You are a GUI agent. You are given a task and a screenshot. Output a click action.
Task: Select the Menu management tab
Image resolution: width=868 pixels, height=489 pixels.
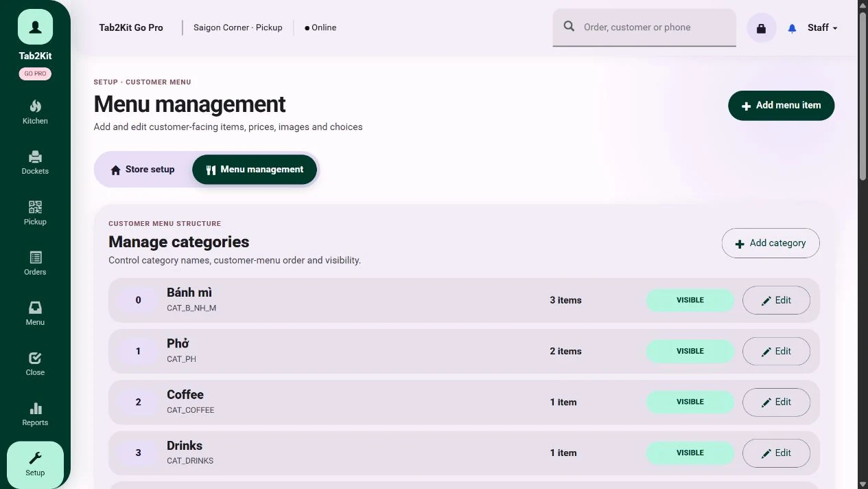click(255, 170)
